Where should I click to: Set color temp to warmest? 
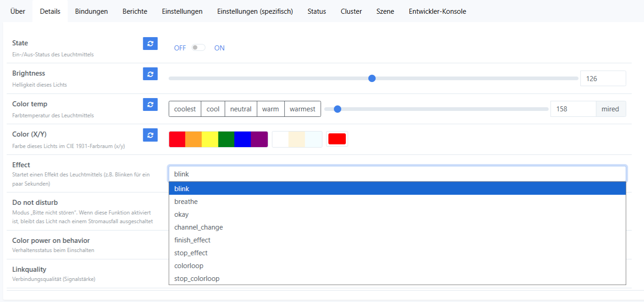[302, 109]
